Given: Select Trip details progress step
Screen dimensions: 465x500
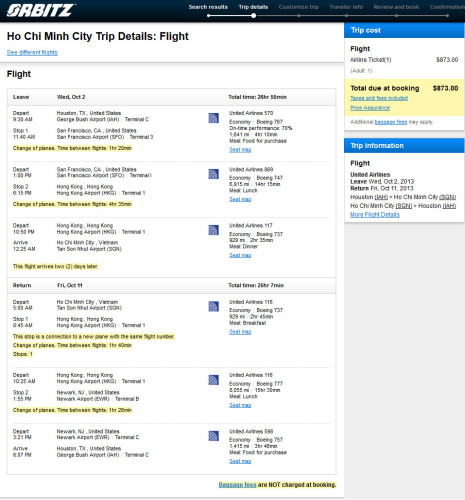Looking at the screenshot, I should point(253,7).
